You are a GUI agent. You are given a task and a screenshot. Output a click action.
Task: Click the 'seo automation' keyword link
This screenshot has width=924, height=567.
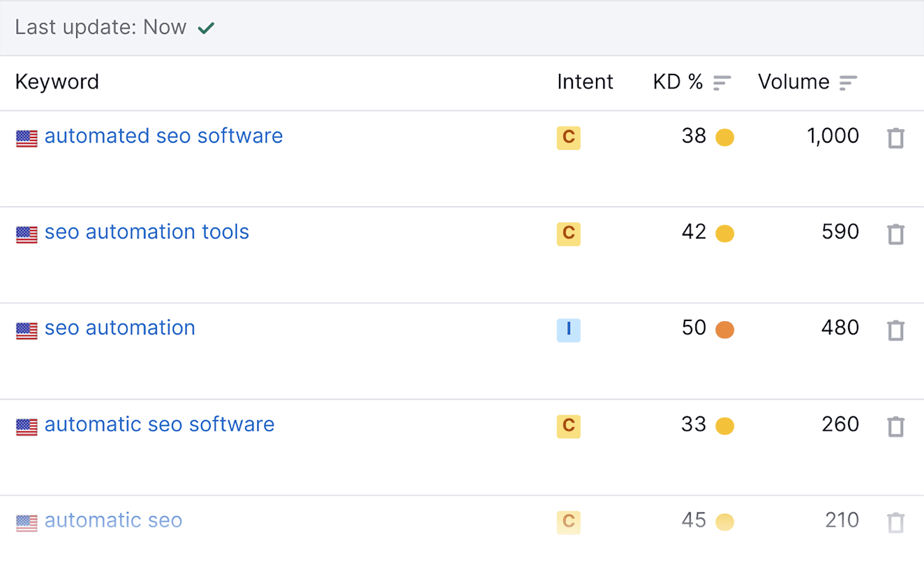pos(120,328)
